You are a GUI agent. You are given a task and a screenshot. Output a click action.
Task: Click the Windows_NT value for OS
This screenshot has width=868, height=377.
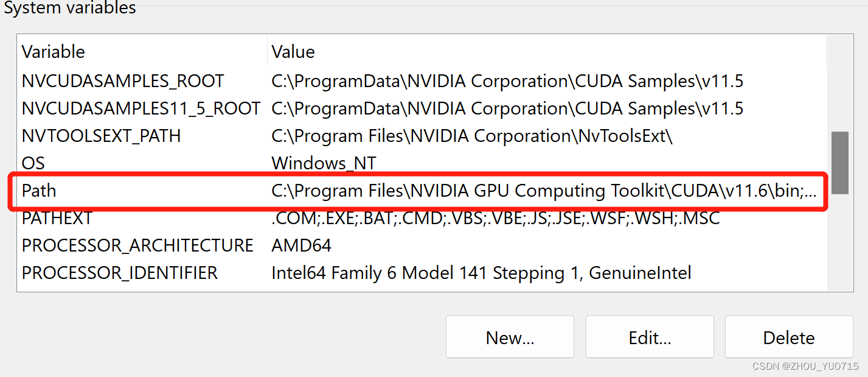pos(324,163)
